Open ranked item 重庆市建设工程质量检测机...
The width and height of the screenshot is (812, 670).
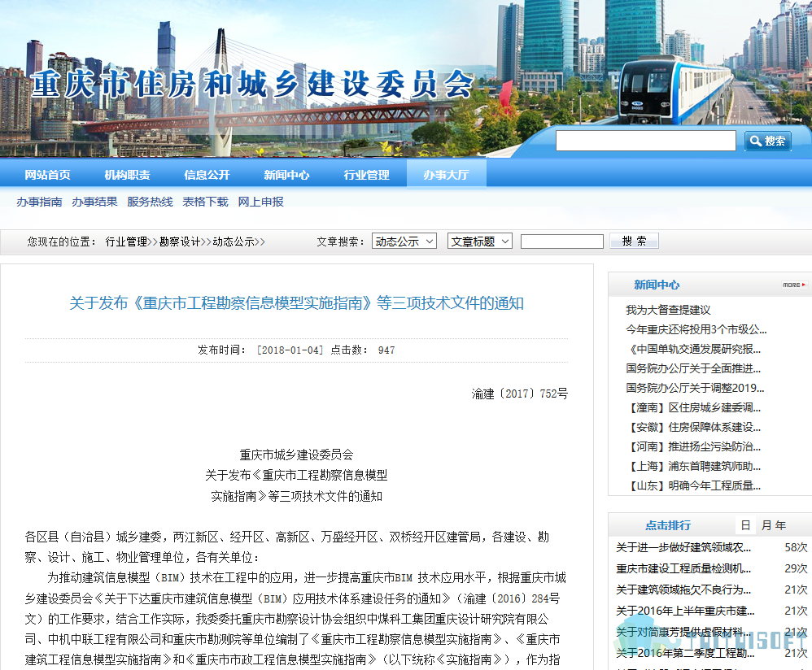click(x=683, y=568)
